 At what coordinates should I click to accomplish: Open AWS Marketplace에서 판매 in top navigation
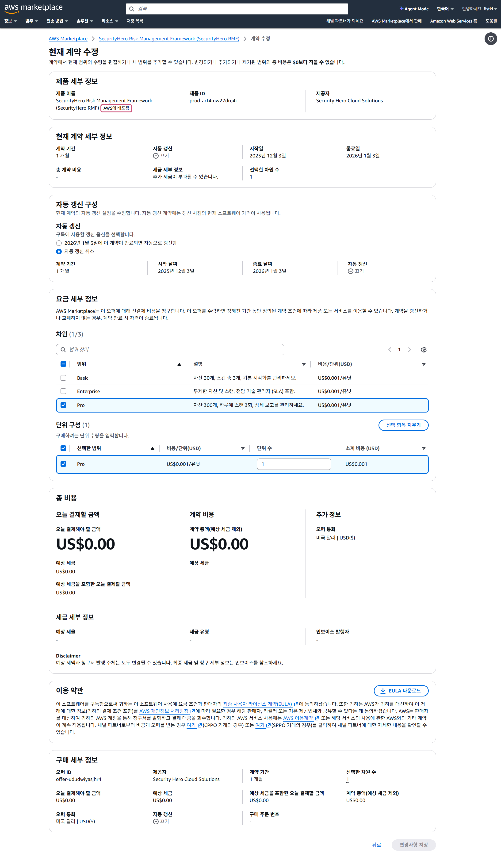click(x=396, y=21)
